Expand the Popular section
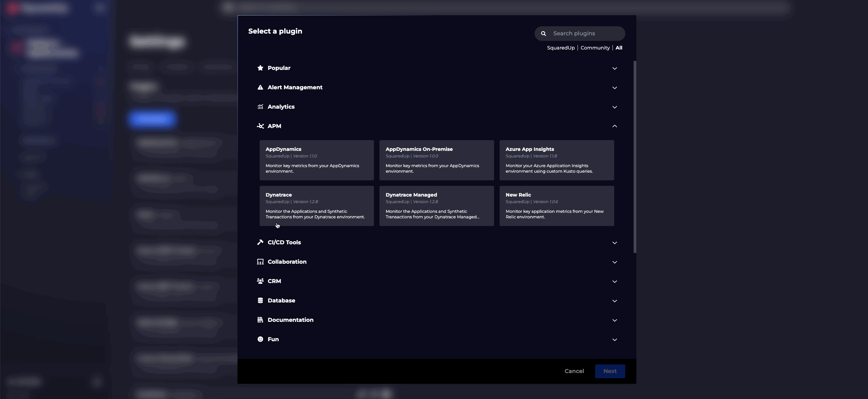The height and width of the screenshot is (399, 868). click(x=615, y=68)
